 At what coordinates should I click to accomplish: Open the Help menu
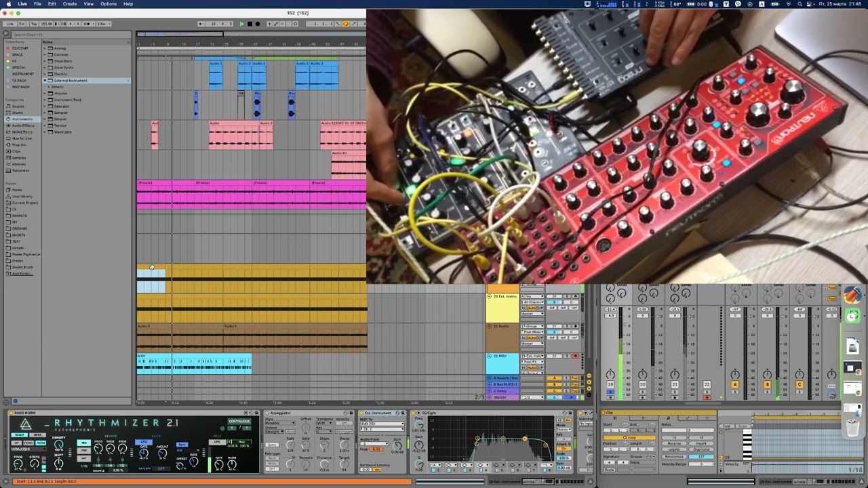128,4
